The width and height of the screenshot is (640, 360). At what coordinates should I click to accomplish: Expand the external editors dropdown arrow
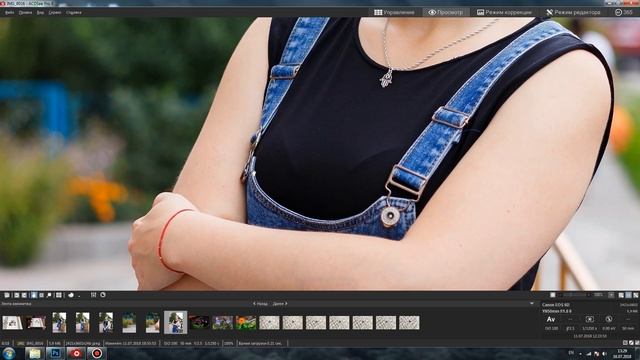(79, 296)
